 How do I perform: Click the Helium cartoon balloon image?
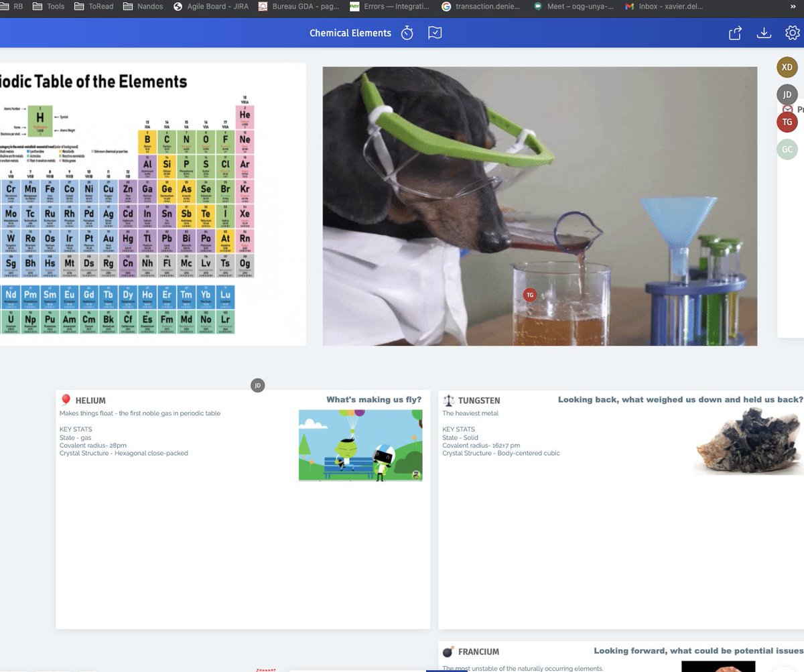pos(360,445)
